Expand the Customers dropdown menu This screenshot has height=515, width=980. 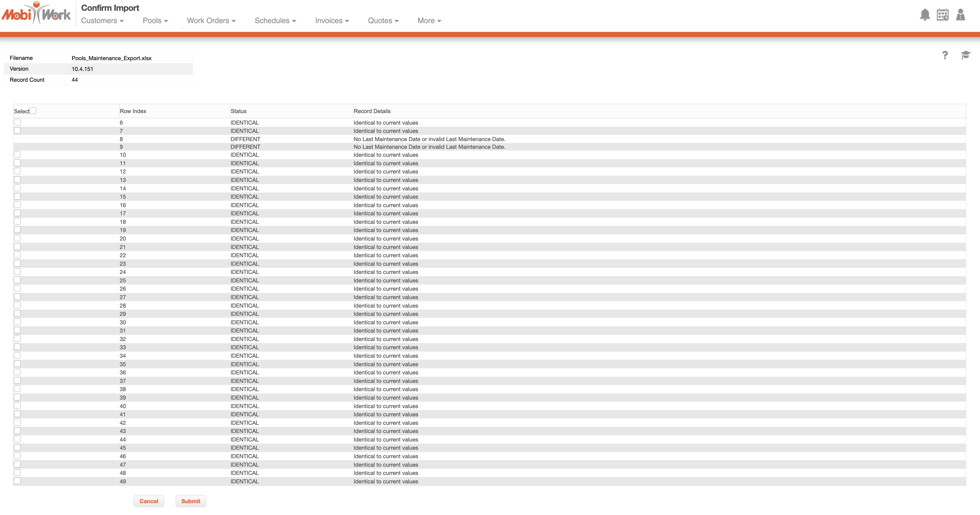[102, 21]
